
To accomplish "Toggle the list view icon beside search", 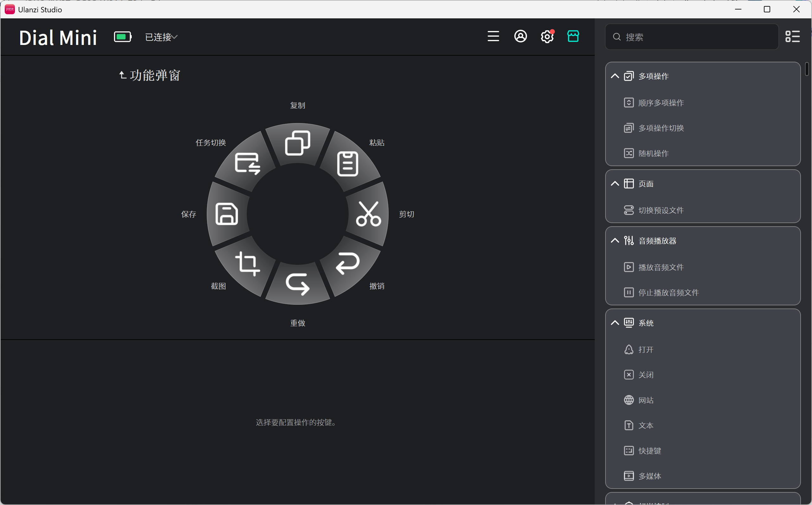I will (x=792, y=36).
